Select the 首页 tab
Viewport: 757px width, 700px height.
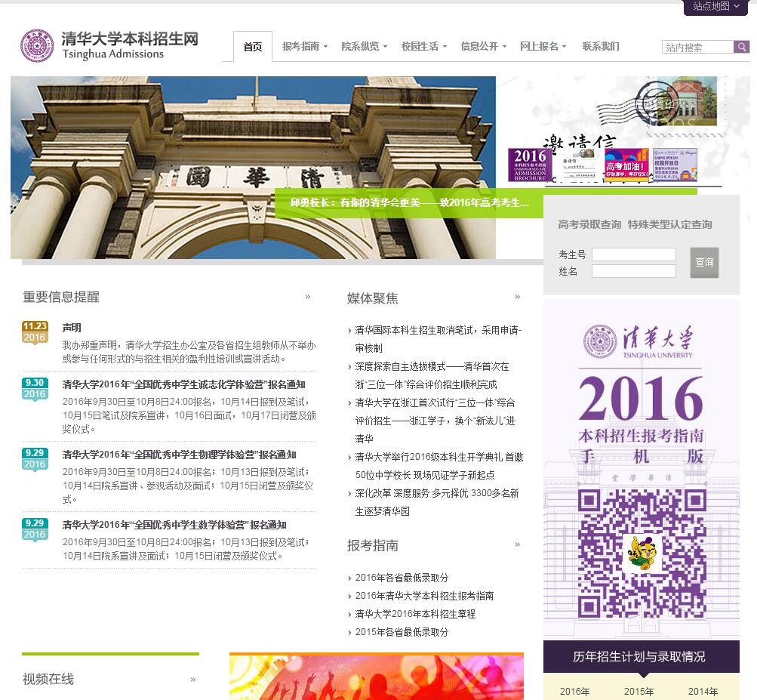[253, 46]
